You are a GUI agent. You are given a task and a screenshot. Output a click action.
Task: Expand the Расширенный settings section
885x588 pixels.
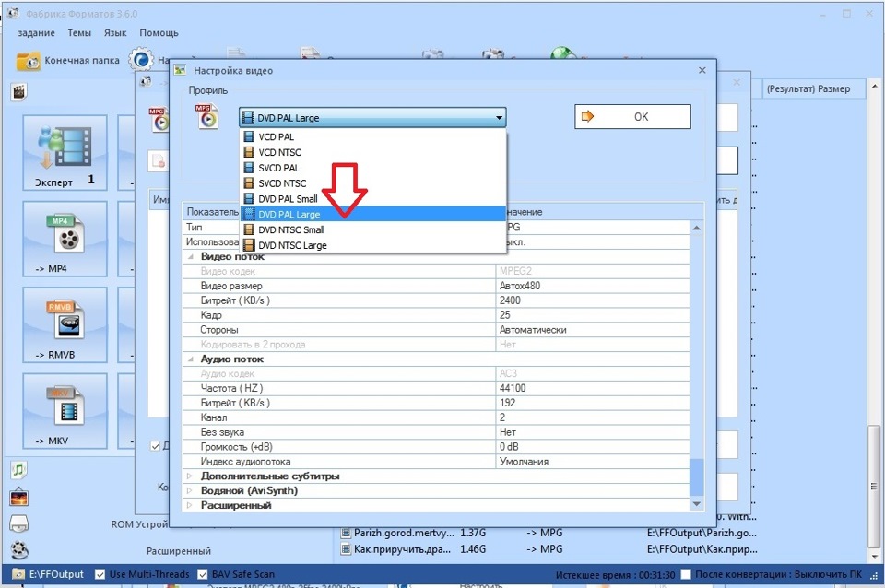click(190, 506)
